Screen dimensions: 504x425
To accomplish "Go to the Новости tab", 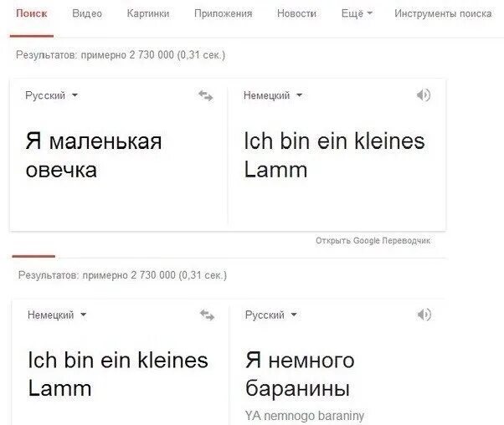I will [x=296, y=13].
